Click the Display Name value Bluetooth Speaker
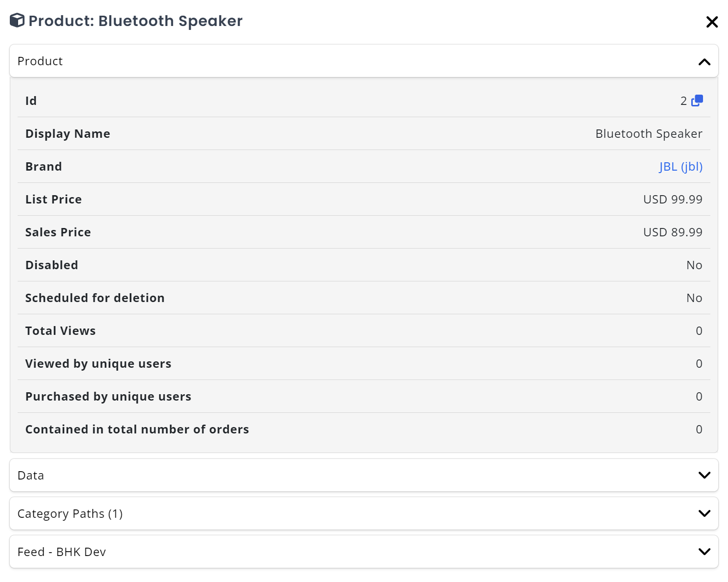This screenshot has width=728, height=582. coord(649,133)
